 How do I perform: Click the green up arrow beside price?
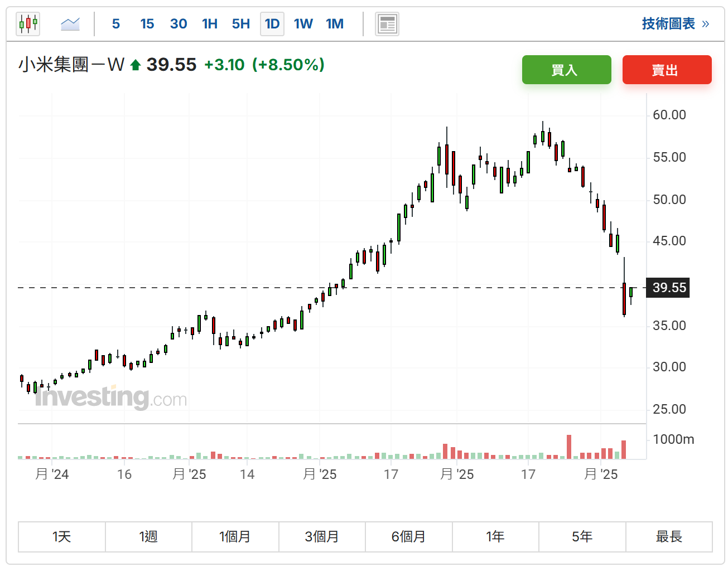pos(135,65)
